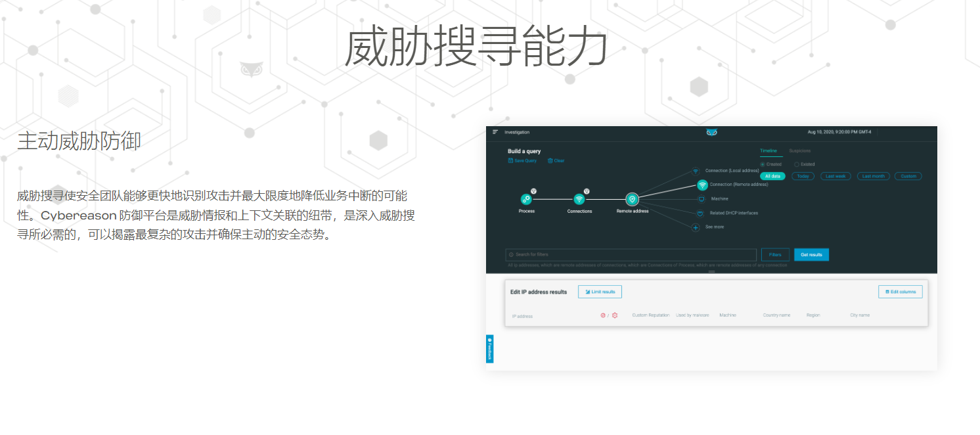
Task: Open the hamburger menu beside Investigation
Action: point(495,132)
